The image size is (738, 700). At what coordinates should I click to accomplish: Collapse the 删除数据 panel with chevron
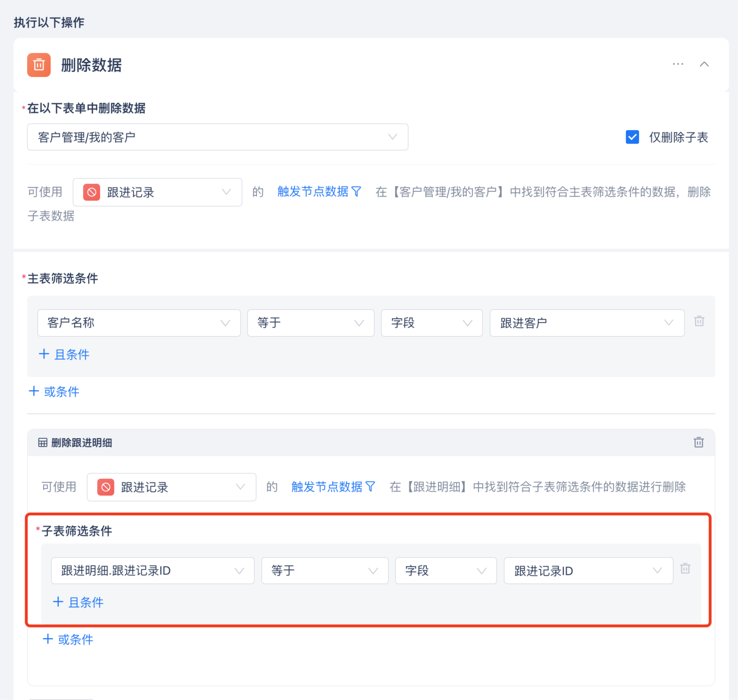tap(704, 64)
